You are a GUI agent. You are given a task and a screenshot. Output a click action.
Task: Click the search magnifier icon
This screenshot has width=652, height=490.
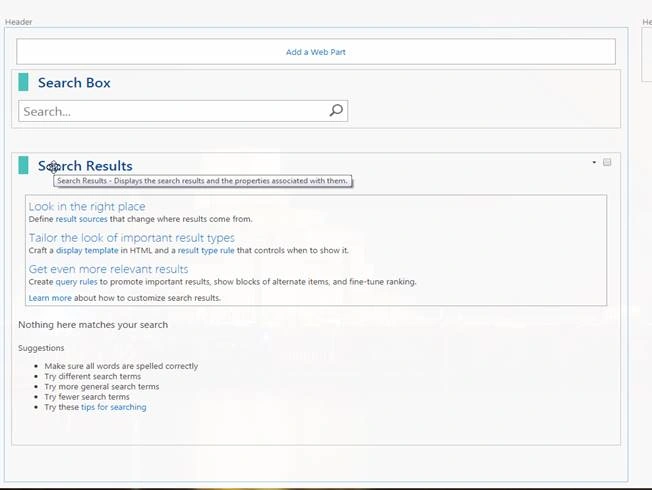336,110
